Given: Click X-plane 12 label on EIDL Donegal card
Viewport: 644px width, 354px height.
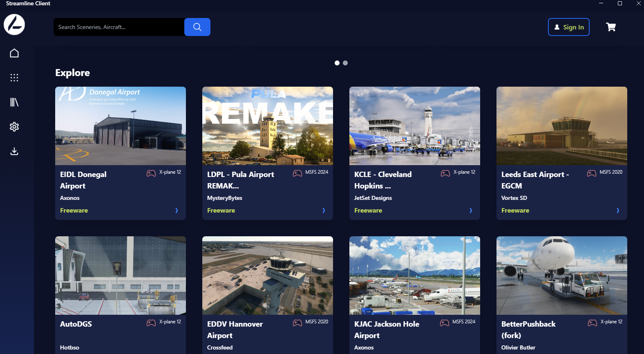Looking at the screenshot, I should [x=170, y=172].
